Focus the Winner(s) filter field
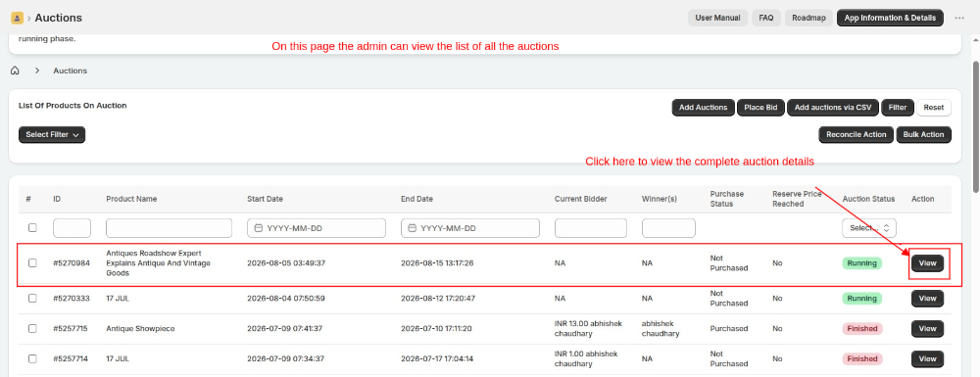 (668, 228)
